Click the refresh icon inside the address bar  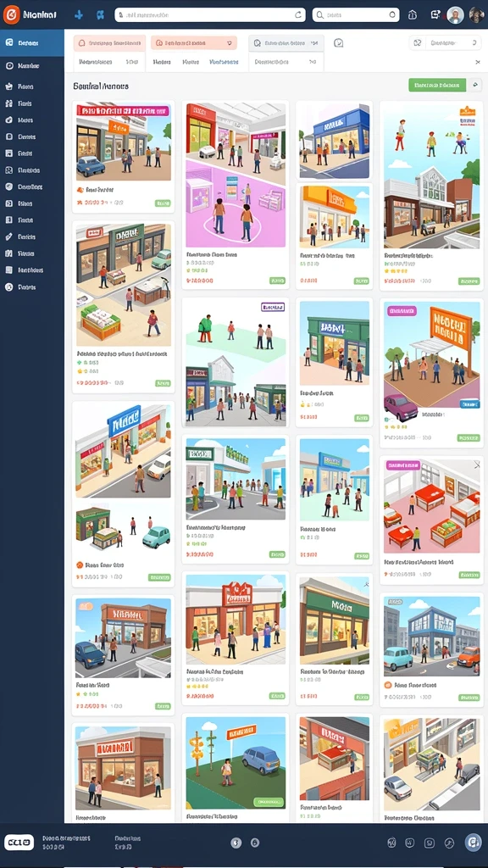pyautogui.click(x=299, y=15)
